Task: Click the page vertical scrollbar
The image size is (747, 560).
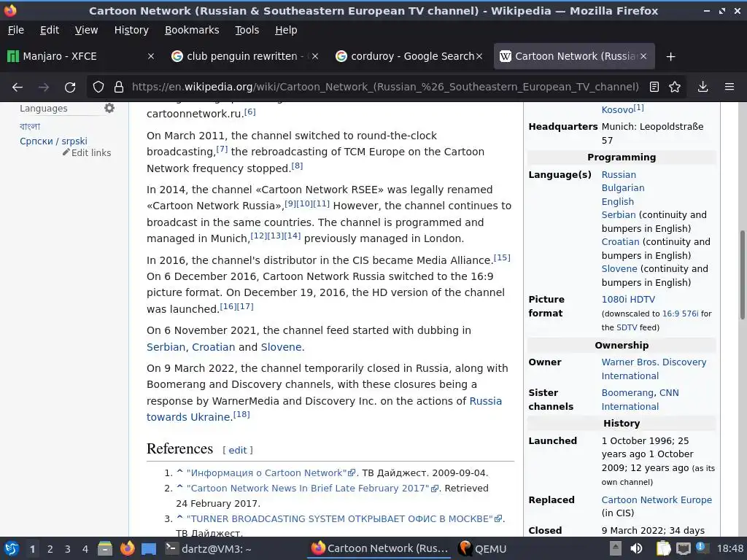Action: (742, 275)
